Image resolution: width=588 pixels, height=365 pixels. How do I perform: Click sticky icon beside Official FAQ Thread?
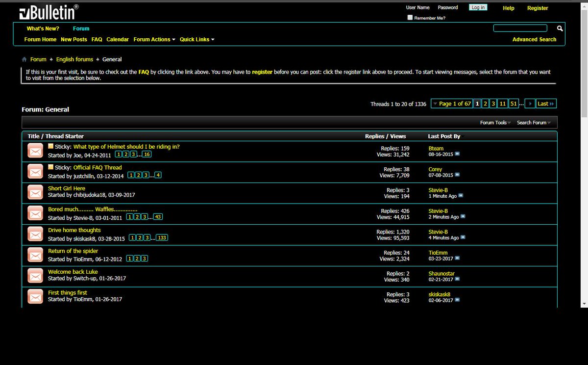50,167
